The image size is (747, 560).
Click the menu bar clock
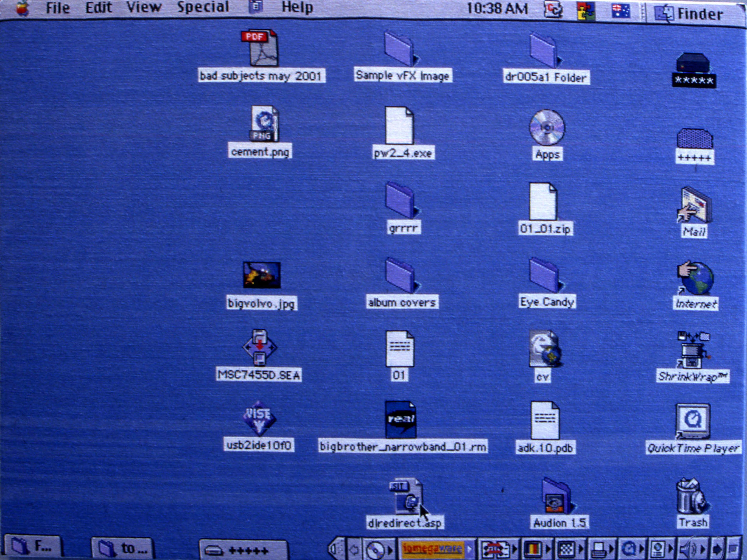point(497,9)
